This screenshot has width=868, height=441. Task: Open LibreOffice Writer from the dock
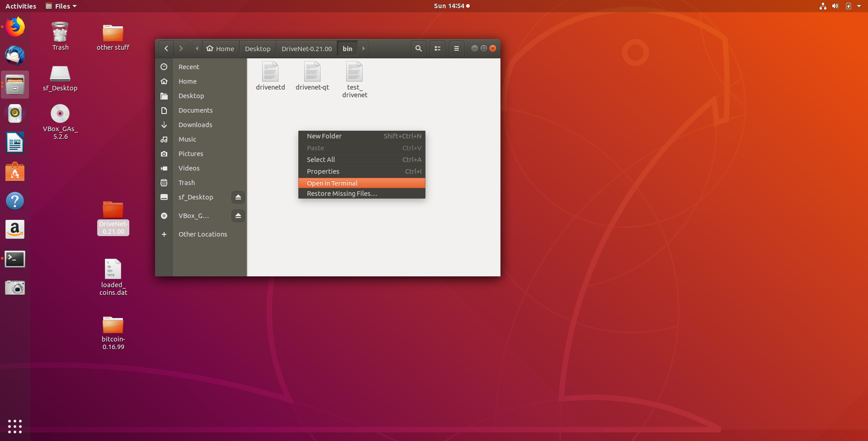click(15, 143)
